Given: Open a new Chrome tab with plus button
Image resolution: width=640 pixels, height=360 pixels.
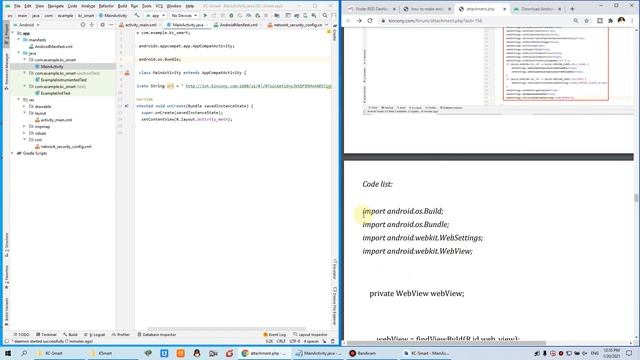Looking at the screenshot, I should pyautogui.click(x=572, y=9).
